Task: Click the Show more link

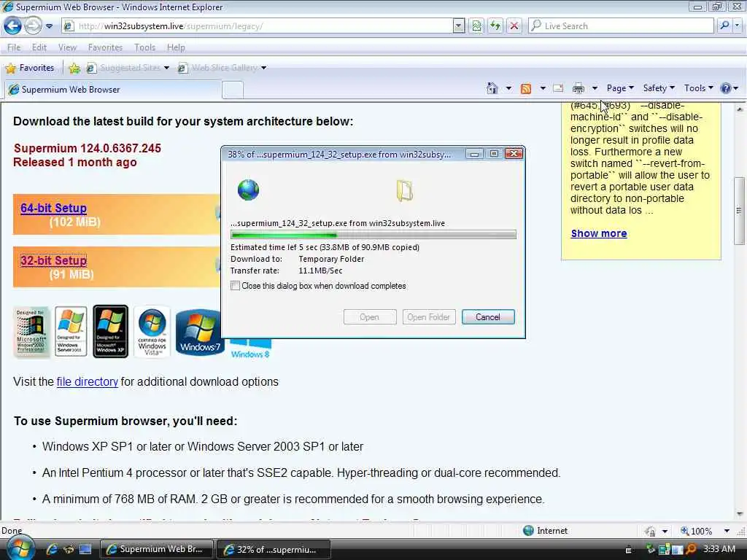Action: (599, 233)
